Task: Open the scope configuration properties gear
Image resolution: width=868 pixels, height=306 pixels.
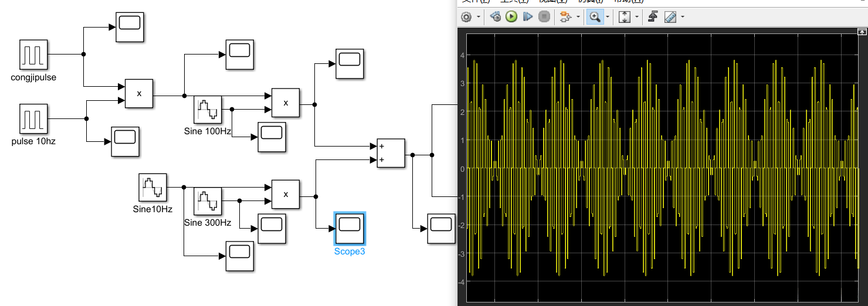Action: coord(466,17)
